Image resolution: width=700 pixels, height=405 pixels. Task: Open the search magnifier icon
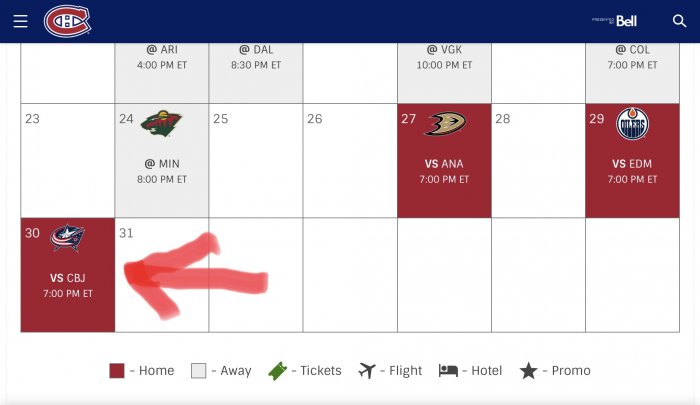pos(679,21)
